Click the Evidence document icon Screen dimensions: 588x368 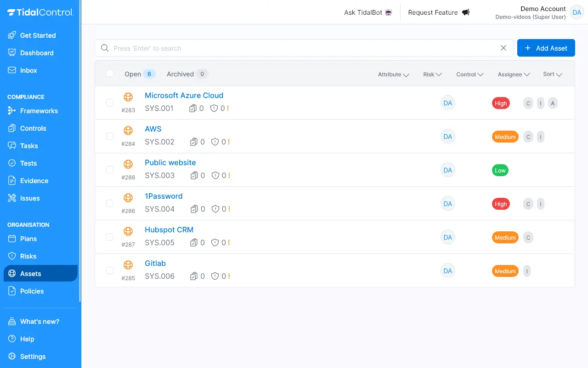pos(12,181)
